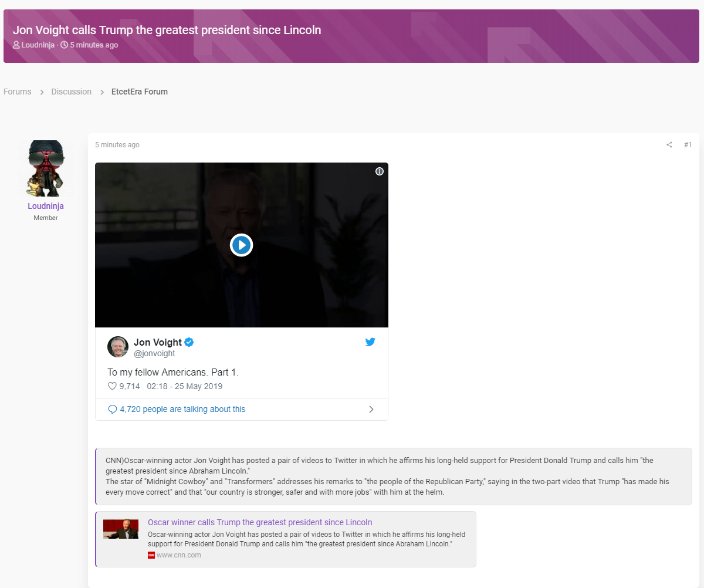This screenshot has width=704, height=588.
Task: Click the Twitter bird logo
Action: [x=370, y=342]
